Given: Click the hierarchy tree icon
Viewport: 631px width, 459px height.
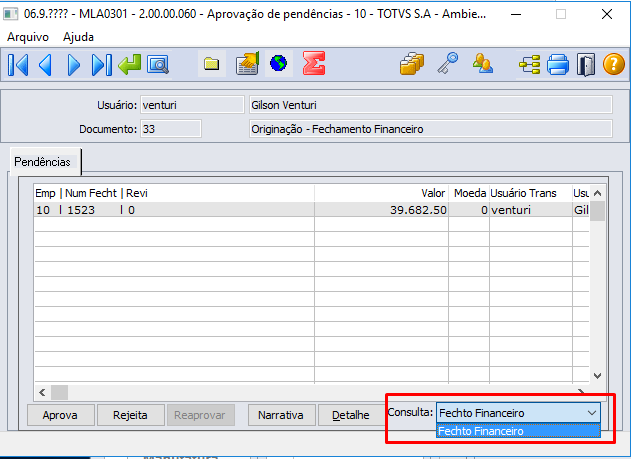Looking at the screenshot, I should 530,64.
